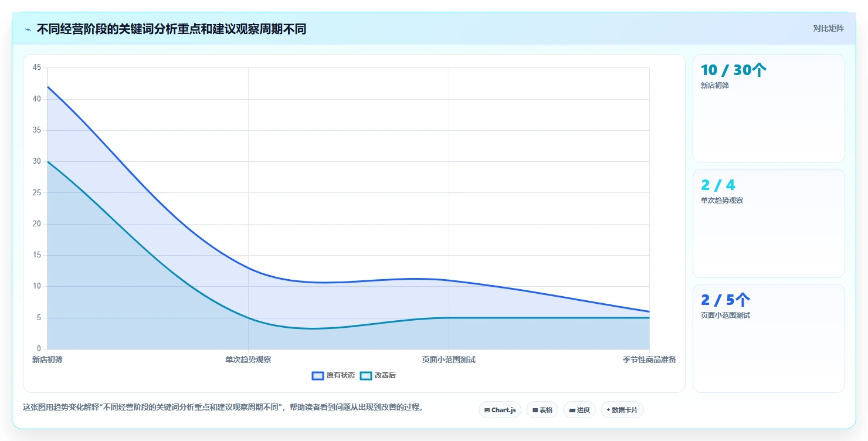Click the y-axis value 30
Viewport: 868px width, 441px height.
coord(37,161)
